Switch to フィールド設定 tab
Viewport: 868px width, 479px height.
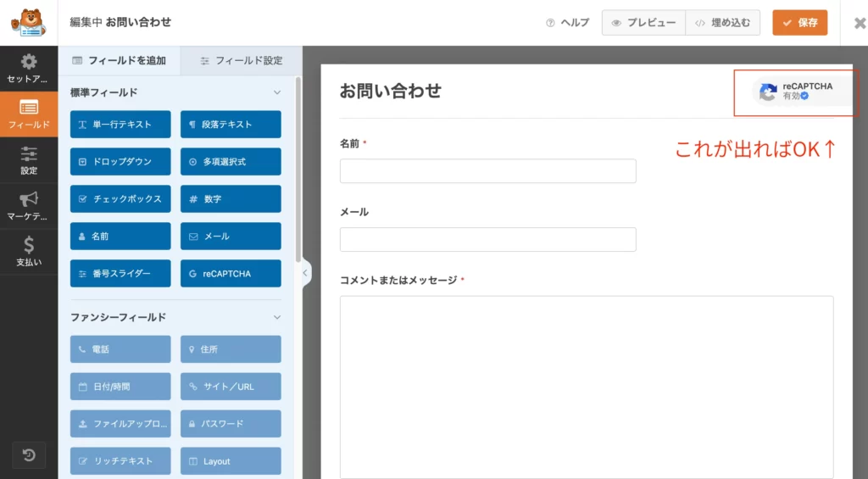pyautogui.click(x=242, y=60)
